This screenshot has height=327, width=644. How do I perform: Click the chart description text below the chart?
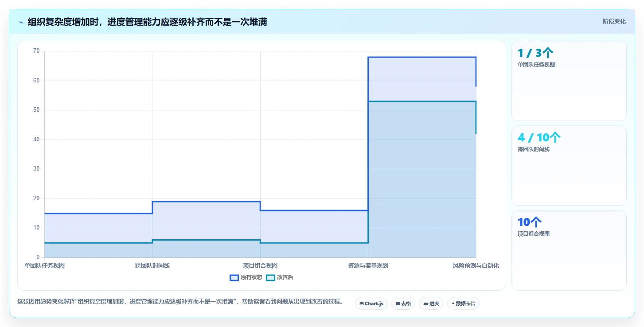(180, 302)
